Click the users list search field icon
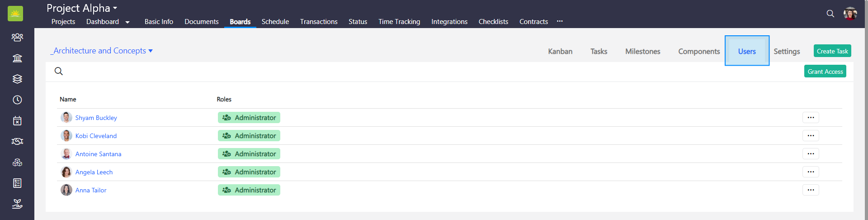Image resolution: width=868 pixels, height=220 pixels. click(x=59, y=71)
